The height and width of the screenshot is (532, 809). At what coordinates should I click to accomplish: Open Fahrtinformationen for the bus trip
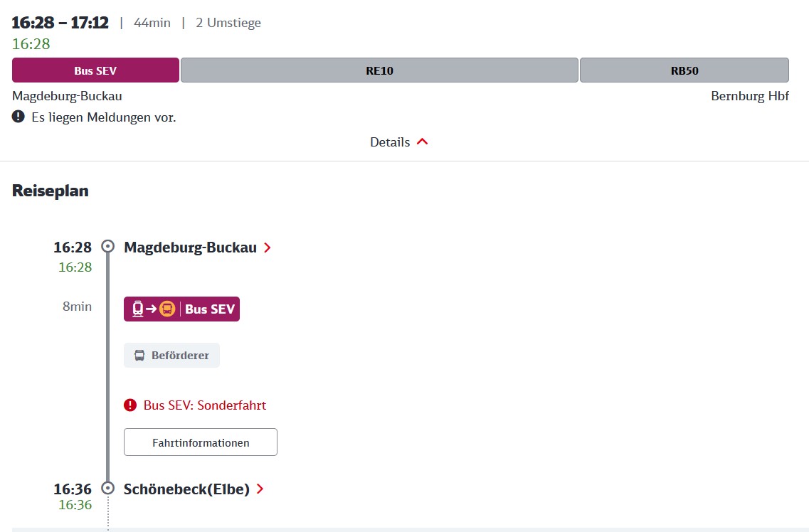point(201,442)
